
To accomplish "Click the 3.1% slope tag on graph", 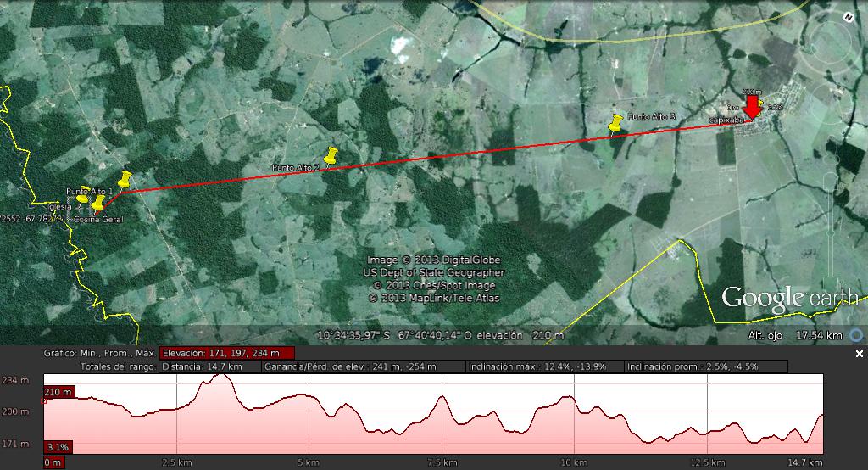I will [58, 447].
